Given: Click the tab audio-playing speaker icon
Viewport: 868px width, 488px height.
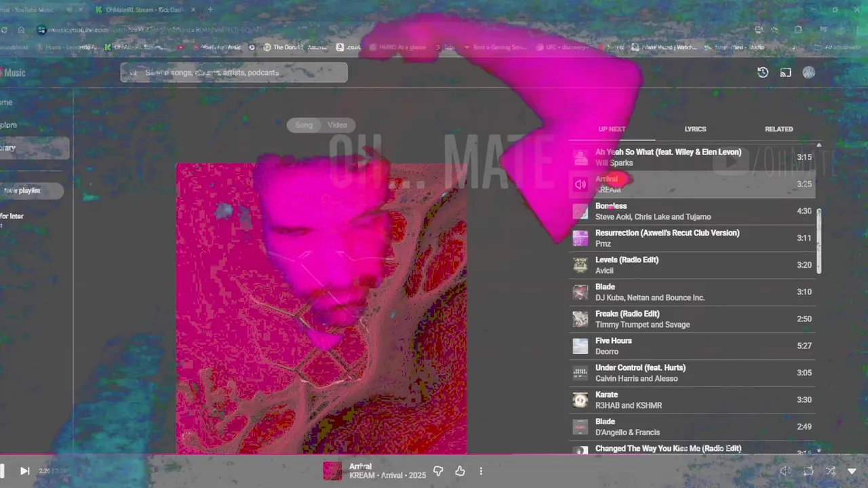Looking at the screenshot, I should 69,9.
